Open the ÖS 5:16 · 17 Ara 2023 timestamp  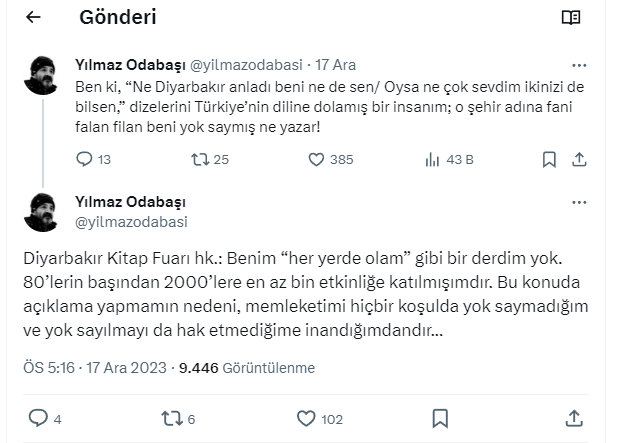coord(91,366)
